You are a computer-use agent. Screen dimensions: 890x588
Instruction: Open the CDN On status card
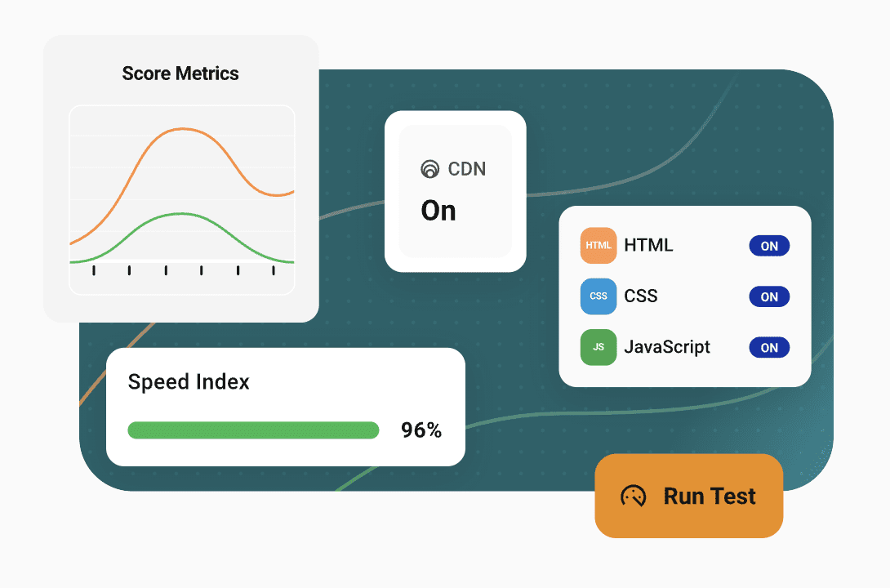click(x=456, y=191)
